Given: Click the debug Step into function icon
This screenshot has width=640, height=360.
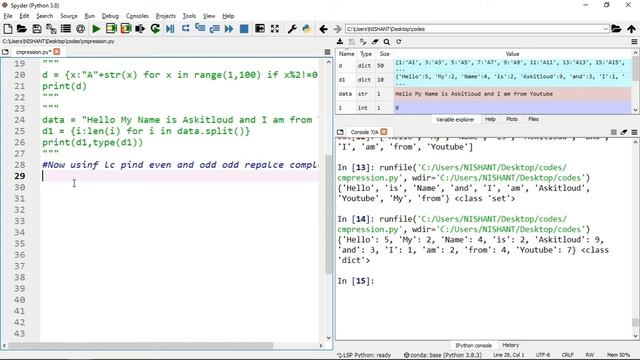Looking at the screenshot, I should tap(200, 29).
